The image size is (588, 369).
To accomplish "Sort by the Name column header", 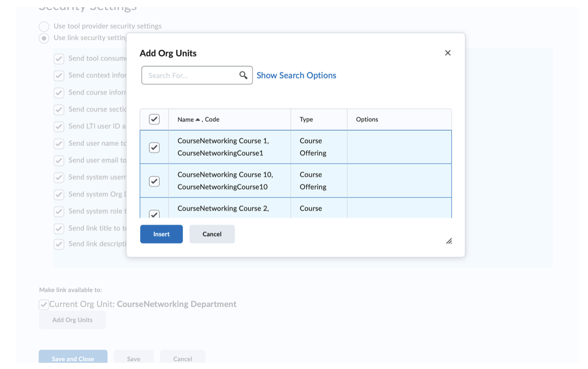I will [x=185, y=119].
